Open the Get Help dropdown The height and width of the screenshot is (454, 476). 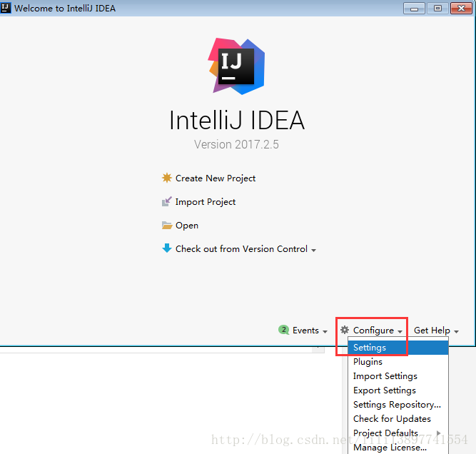click(436, 331)
